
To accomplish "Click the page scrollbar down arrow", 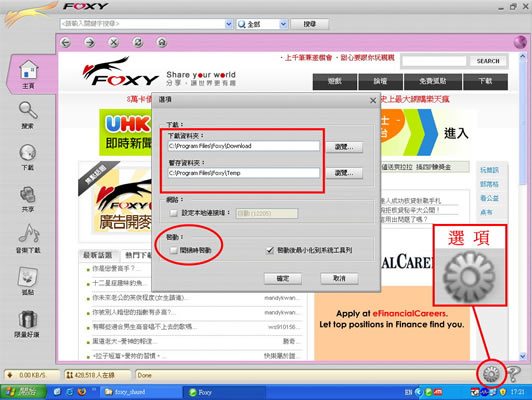I will 522,356.
